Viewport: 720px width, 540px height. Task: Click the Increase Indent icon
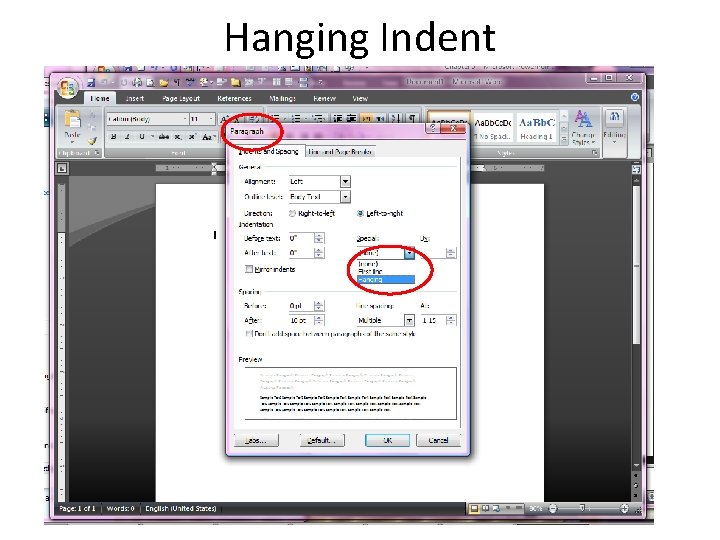coord(351,118)
